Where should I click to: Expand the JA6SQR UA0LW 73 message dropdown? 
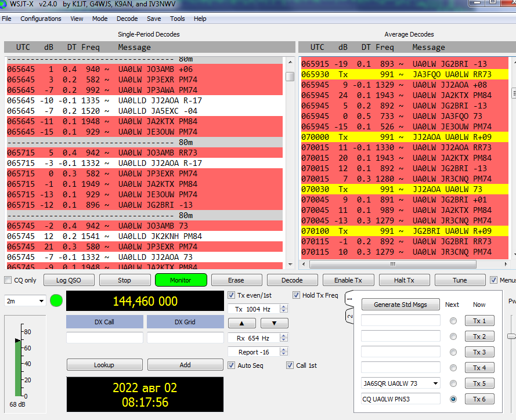[x=435, y=383]
